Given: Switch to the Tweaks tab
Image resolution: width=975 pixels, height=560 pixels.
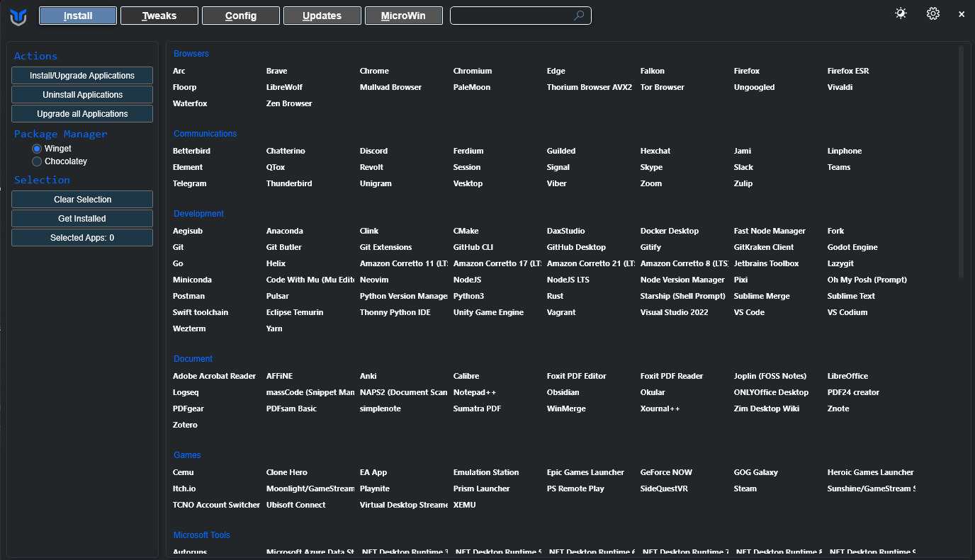Looking at the screenshot, I should pyautogui.click(x=159, y=16).
